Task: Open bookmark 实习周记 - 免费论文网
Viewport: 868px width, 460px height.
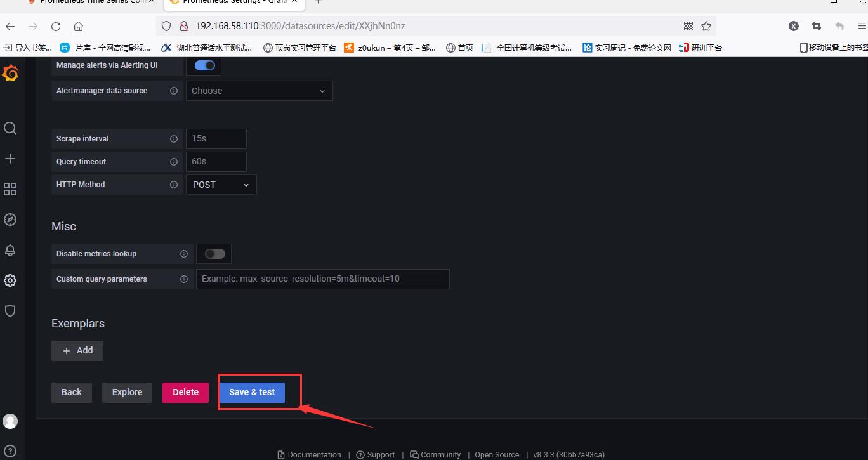Action: (626, 48)
